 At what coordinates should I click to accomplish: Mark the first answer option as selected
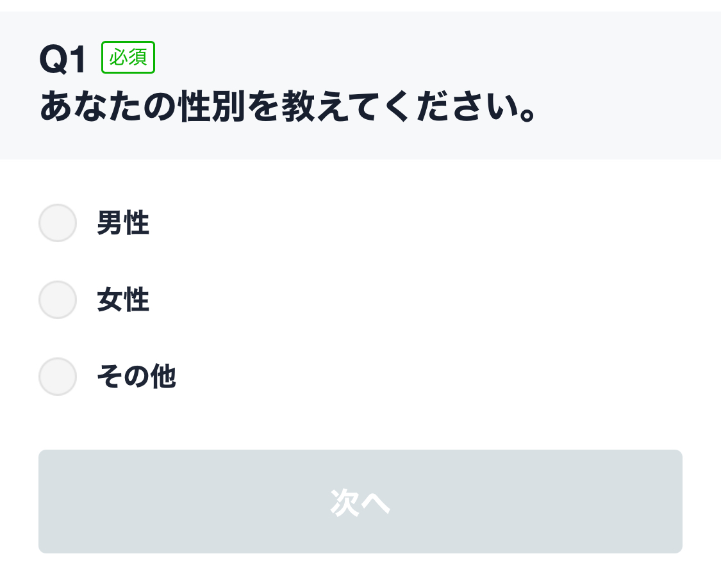pos(58,223)
